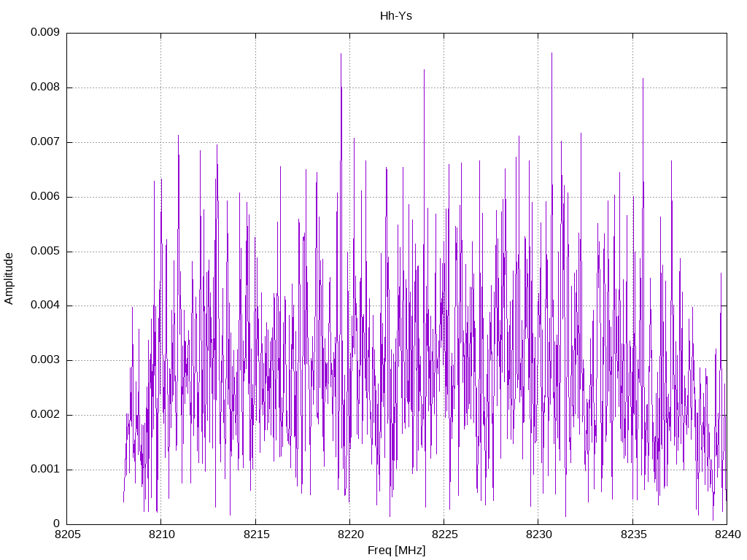Click x-axis tick value 8240
747x560 pixels.
(728, 534)
